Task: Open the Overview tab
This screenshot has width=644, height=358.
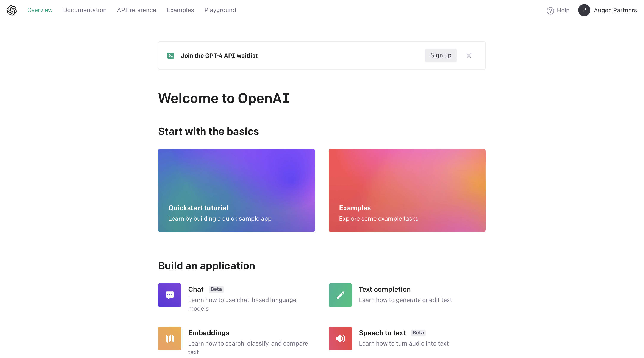Action: tap(40, 10)
